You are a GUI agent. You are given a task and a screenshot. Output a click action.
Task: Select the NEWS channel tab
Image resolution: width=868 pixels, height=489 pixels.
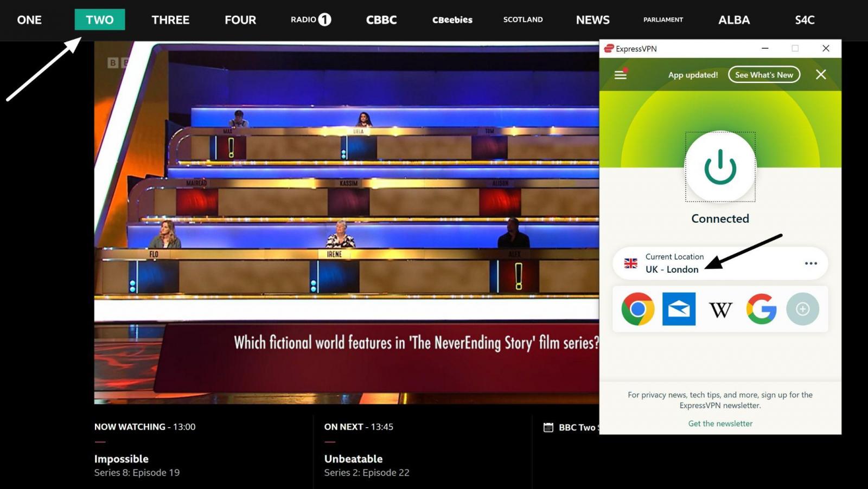click(x=592, y=20)
